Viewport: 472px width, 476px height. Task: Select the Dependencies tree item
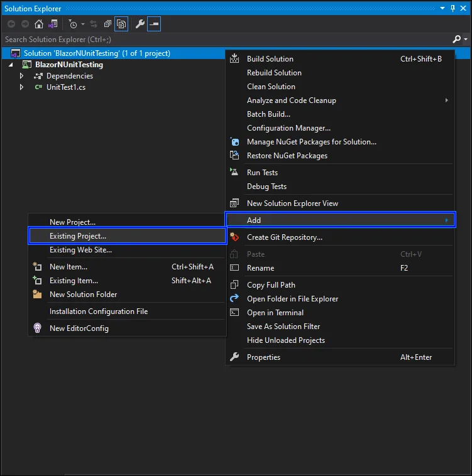point(70,76)
